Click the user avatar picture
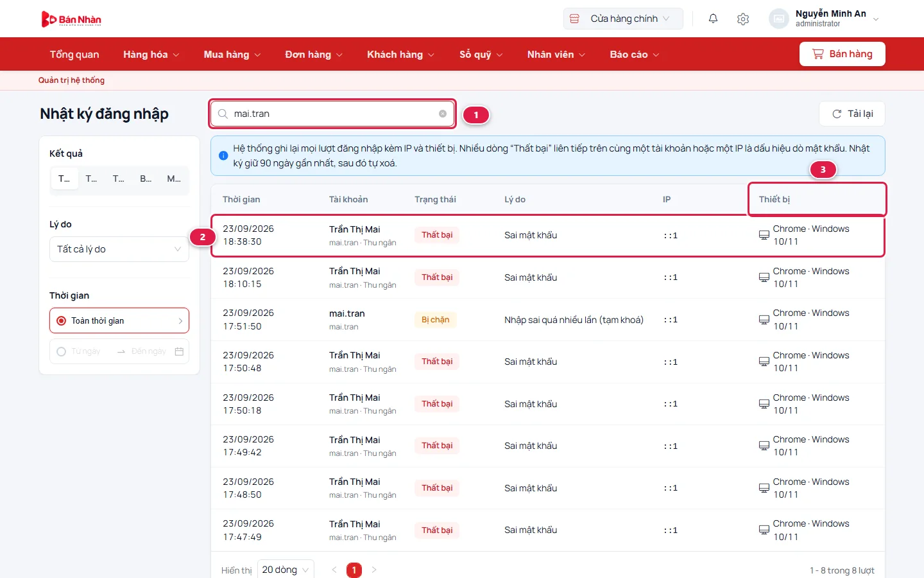The width and height of the screenshot is (924, 578). tap(778, 19)
